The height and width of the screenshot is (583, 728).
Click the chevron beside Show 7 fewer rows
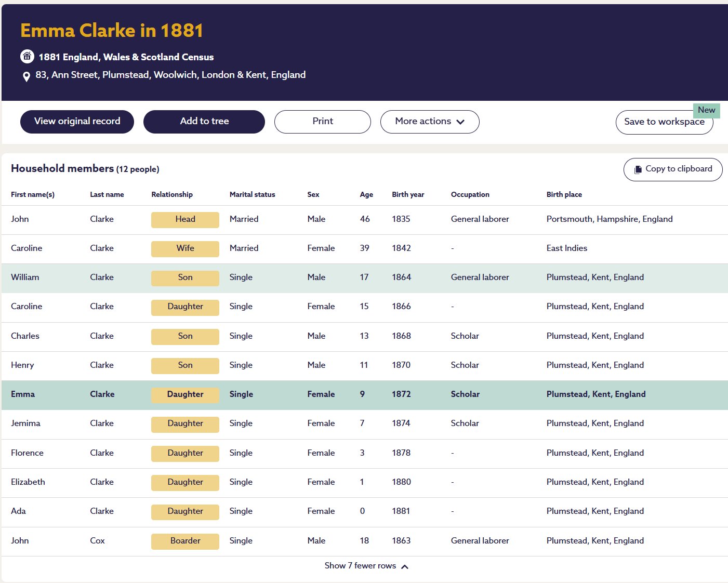pyautogui.click(x=405, y=566)
